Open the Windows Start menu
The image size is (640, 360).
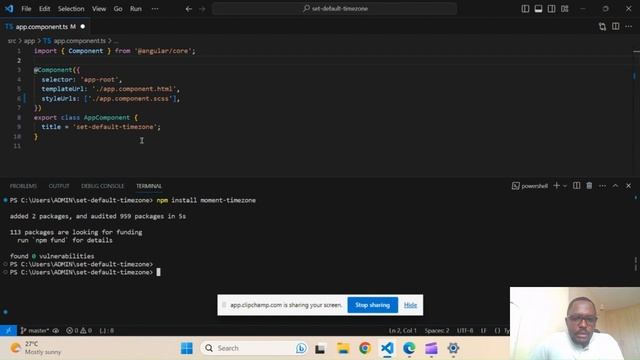coord(187,348)
